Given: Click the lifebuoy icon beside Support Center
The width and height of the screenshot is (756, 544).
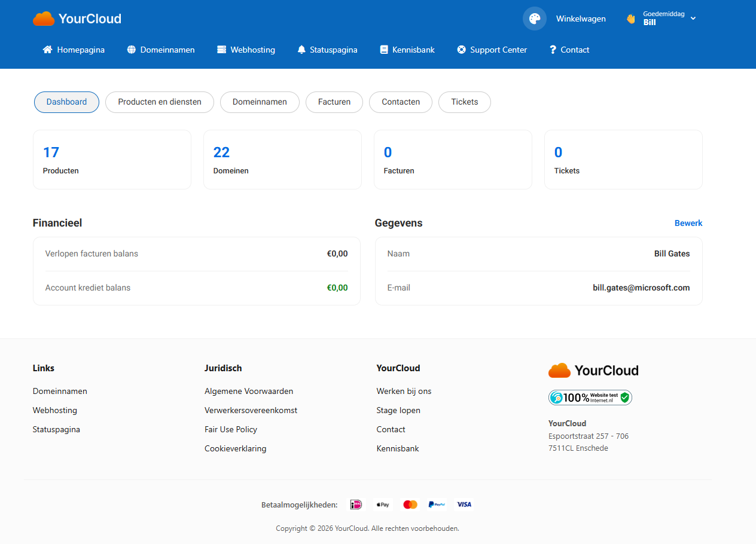Looking at the screenshot, I should point(461,50).
